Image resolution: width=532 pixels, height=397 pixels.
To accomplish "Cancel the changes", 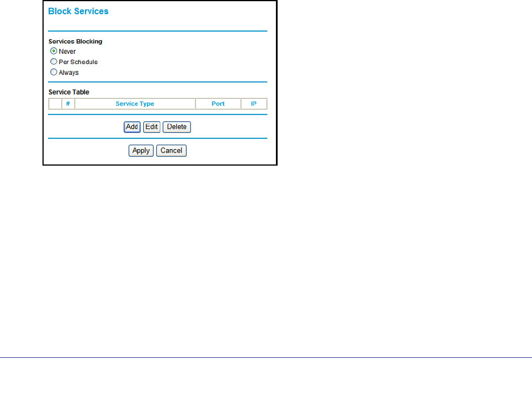I will [x=171, y=151].
